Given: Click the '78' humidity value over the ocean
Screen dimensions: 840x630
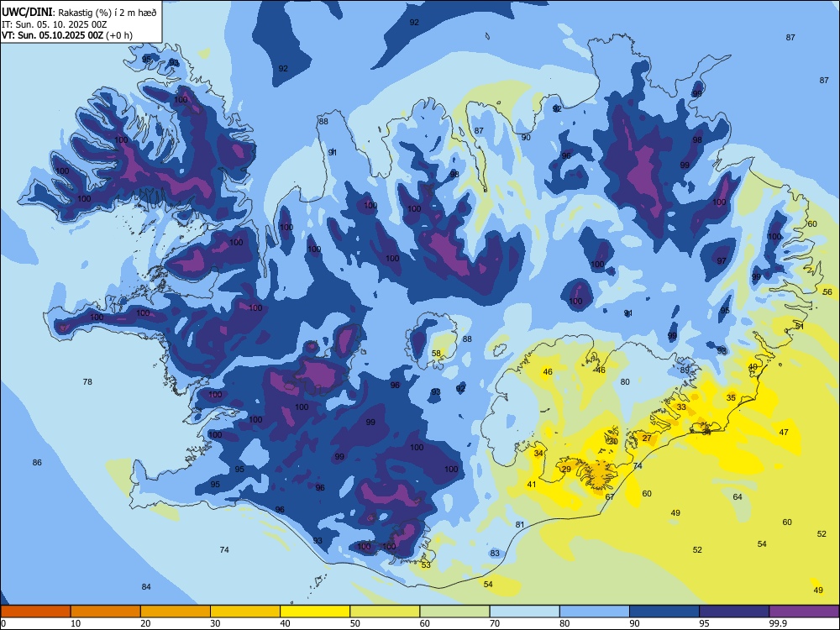Looking at the screenshot, I should pyautogui.click(x=87, y=382).
